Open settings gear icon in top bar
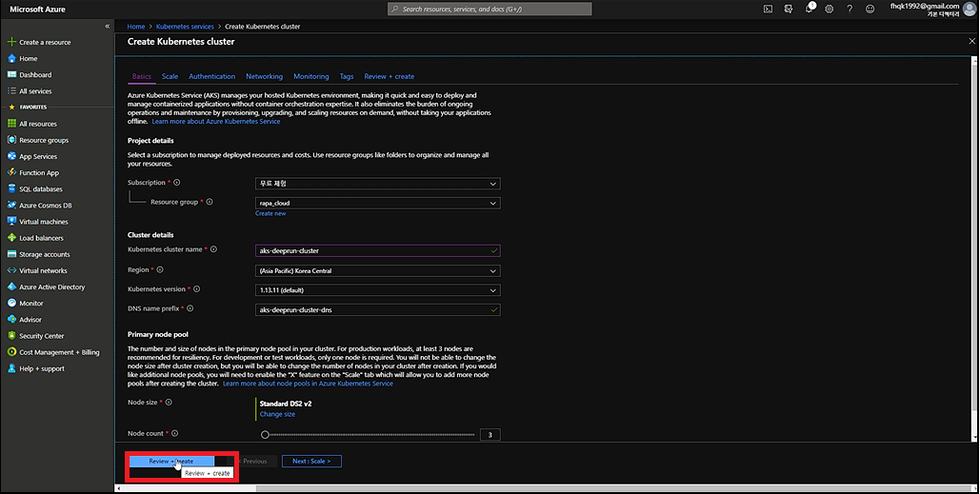 pyautogui.click(x=830, y=9)
